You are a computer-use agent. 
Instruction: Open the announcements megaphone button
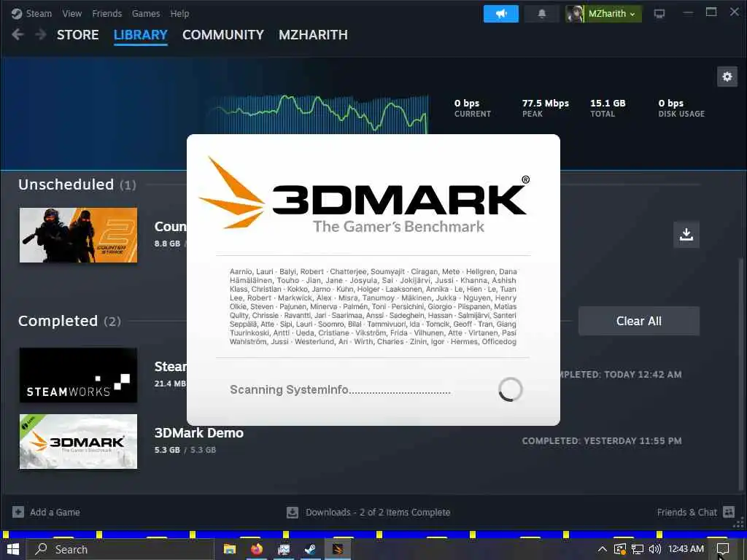(500, 14)
